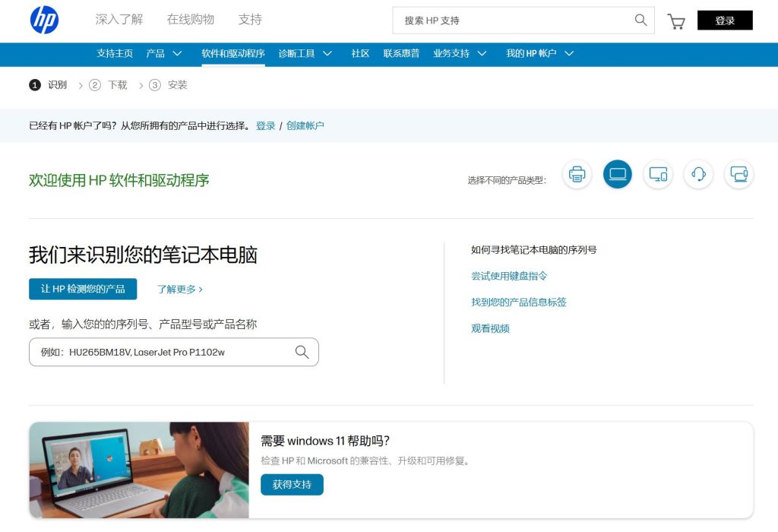Open the 观看视频 link

click(490, 328)
